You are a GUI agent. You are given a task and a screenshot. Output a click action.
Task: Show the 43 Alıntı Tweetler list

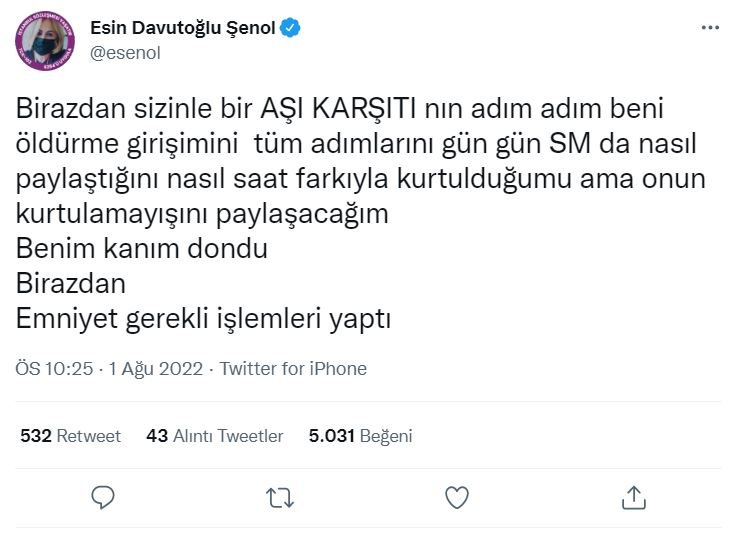click(x=214, y=436)
